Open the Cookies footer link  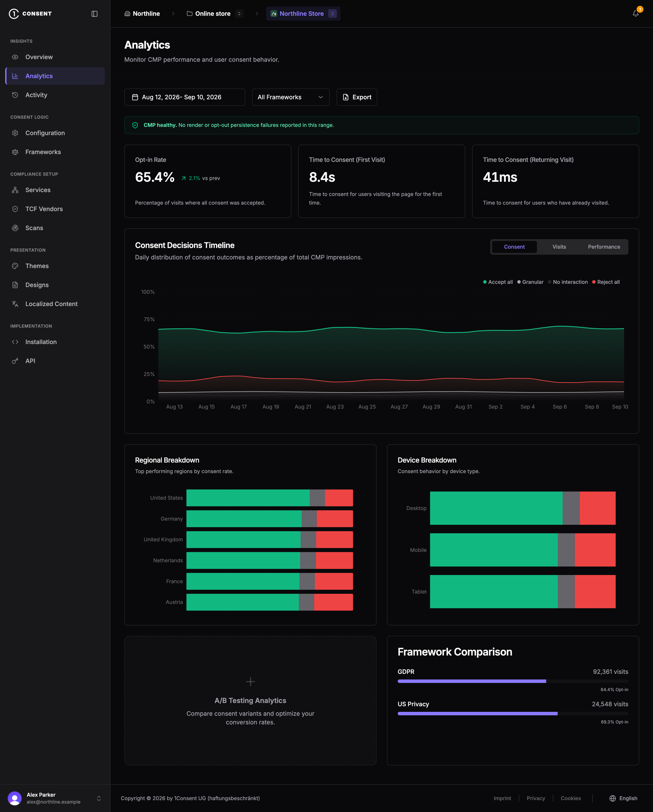coord(571,798)
